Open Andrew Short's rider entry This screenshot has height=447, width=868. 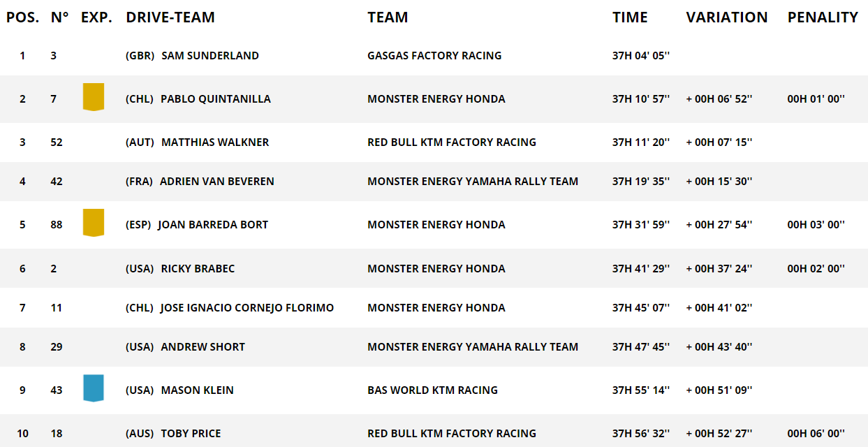pyautogui.click(x=203, y=347)
